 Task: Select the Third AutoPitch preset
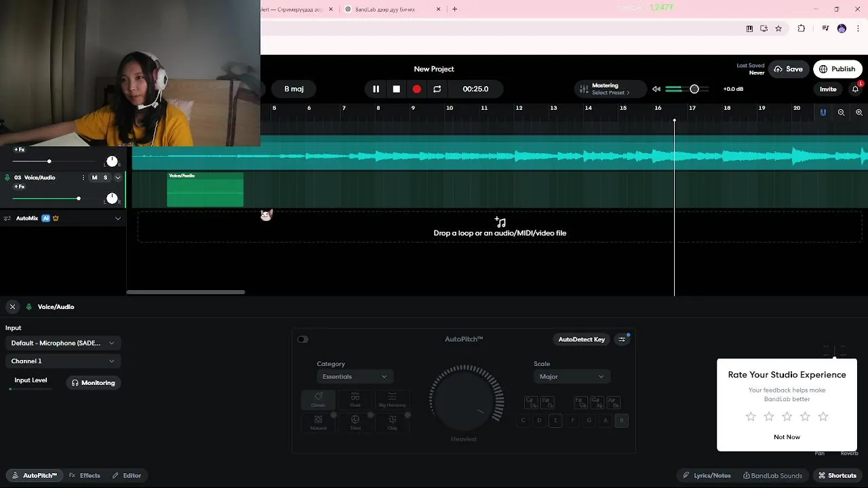pyautogui.click(x=355, y=423)
